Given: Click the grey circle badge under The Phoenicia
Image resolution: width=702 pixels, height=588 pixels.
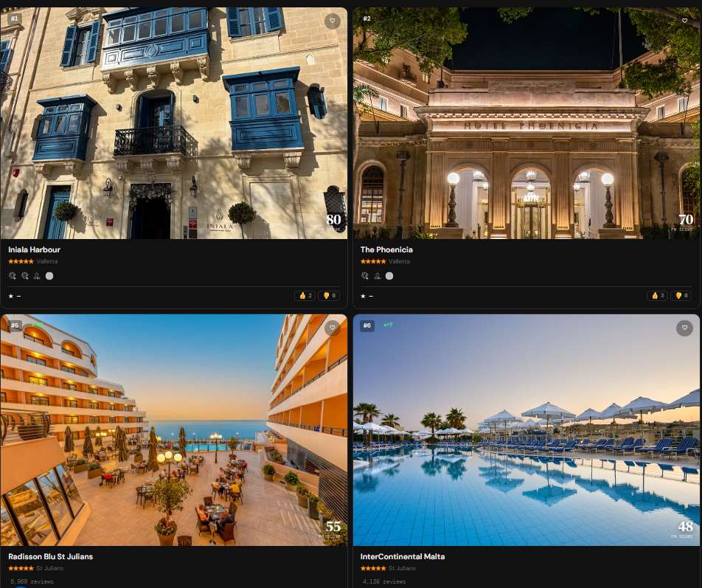Looking at the screenshot, I should coord(389,276).
